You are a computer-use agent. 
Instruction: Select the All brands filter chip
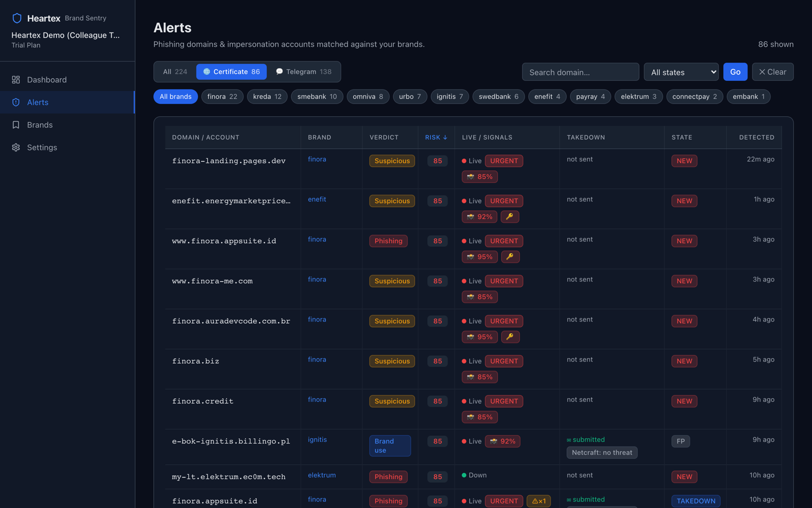click(x=176, y=97)
